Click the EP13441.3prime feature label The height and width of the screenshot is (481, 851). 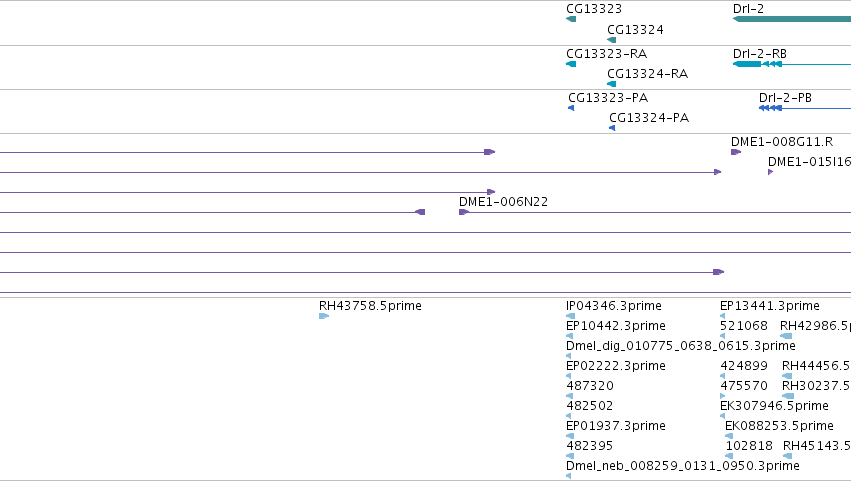(770, 306)
